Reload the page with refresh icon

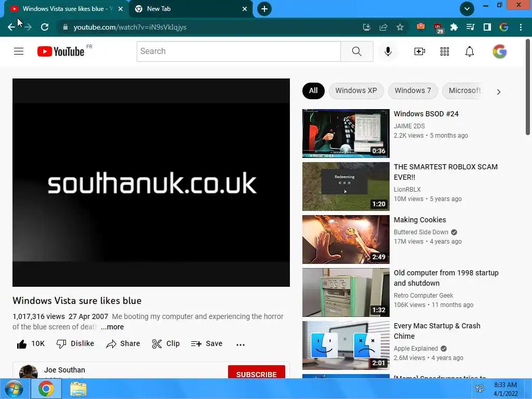(45, 27)
